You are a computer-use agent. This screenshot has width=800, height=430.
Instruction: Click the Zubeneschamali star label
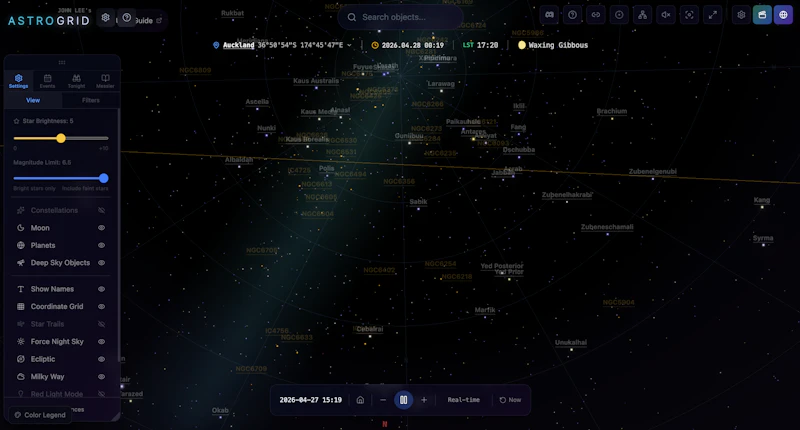coord(607,227)
